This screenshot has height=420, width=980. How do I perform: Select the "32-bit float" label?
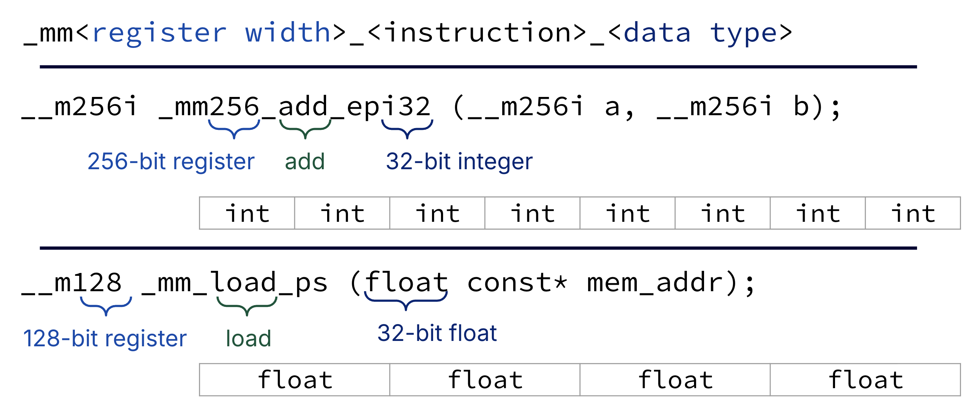point(437,333)
